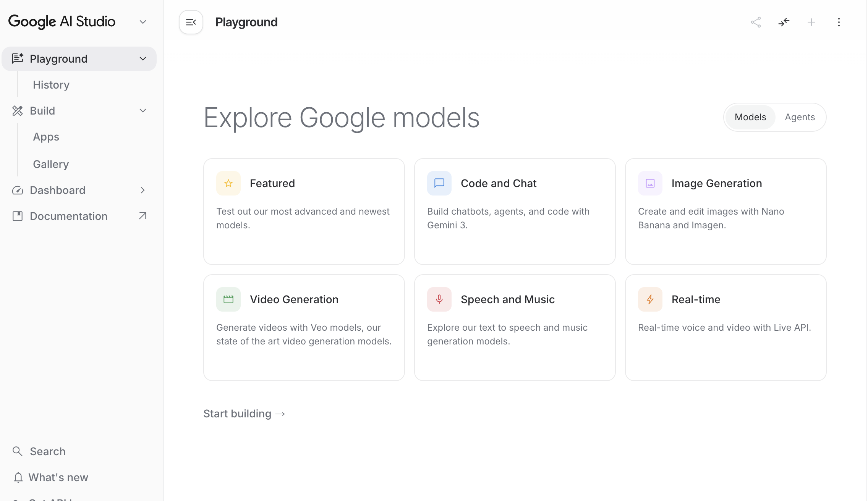This screenshot has width=868, height=501.
Task: Switch to the Agents toggle option
Action: coord(800,117)
